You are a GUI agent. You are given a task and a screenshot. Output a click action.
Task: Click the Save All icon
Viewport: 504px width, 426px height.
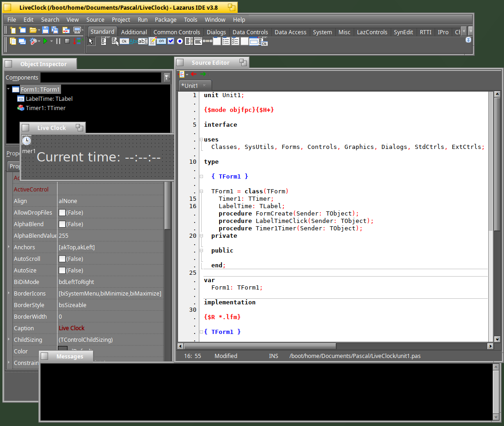click(55, 31)
